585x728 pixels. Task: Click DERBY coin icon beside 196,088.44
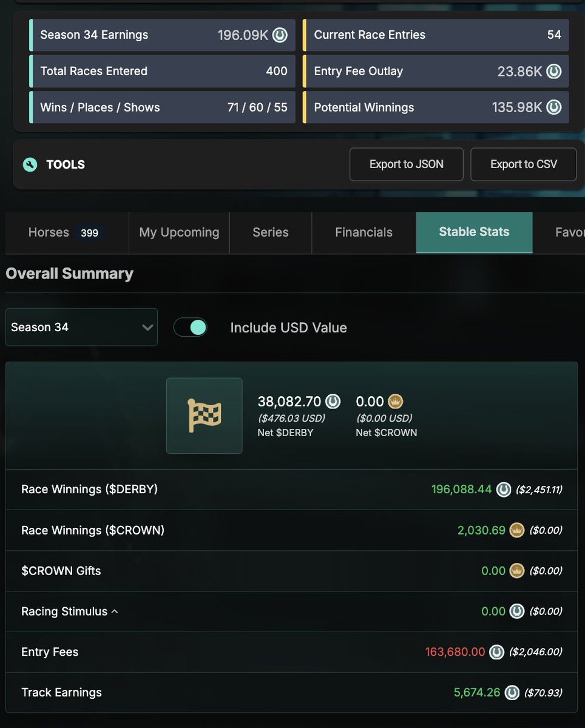[504, 490]
